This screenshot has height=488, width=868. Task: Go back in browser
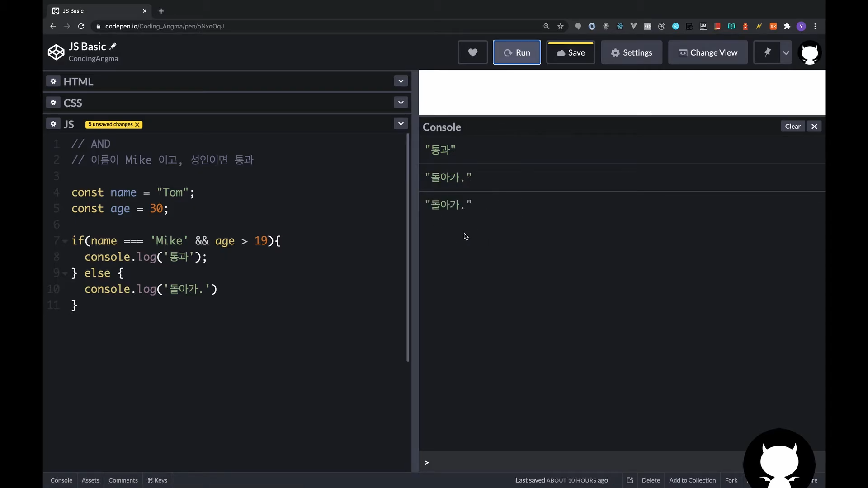(53, 26)
